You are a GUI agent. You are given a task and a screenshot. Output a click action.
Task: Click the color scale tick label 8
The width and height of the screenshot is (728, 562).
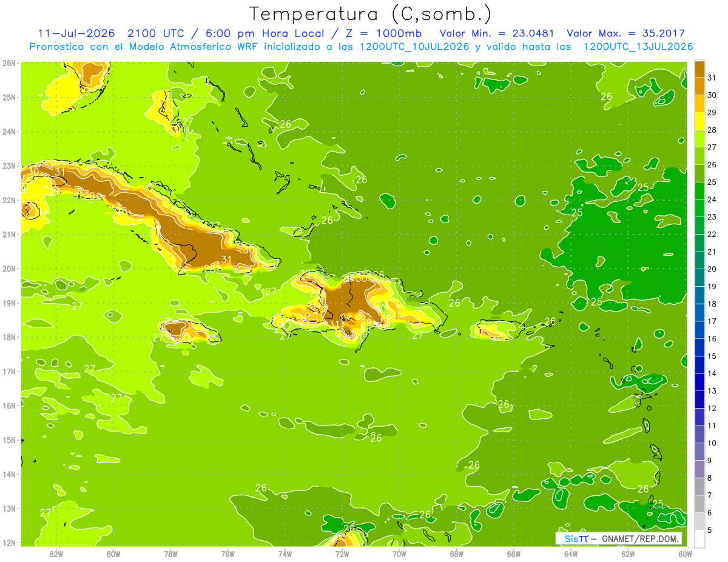[x=710, y=478]
